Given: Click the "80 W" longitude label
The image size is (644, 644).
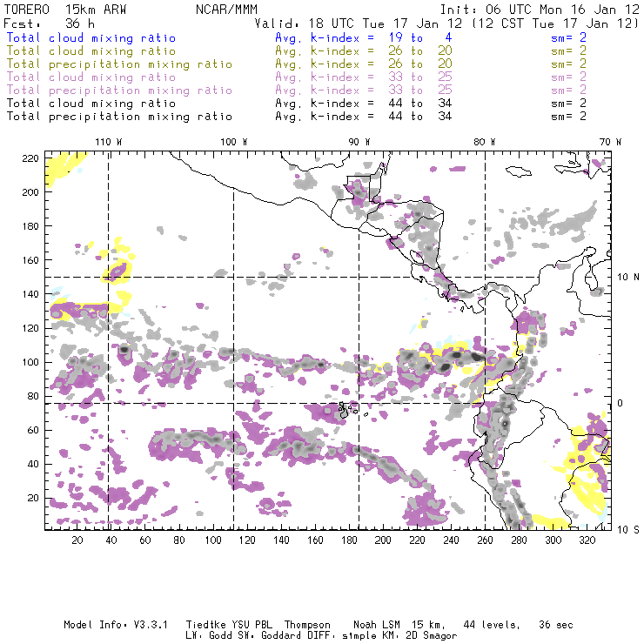Looking at the screenshot, I should pos(485,142).
